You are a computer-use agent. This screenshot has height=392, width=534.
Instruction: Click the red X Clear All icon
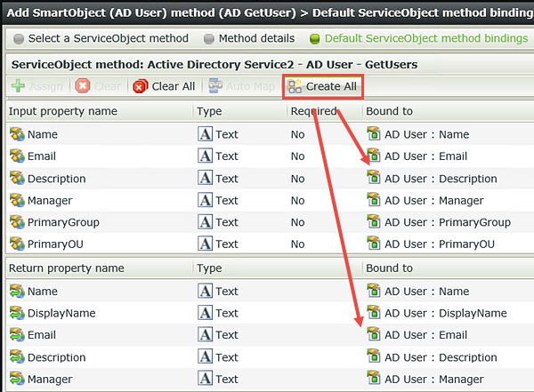coord(141,86)
